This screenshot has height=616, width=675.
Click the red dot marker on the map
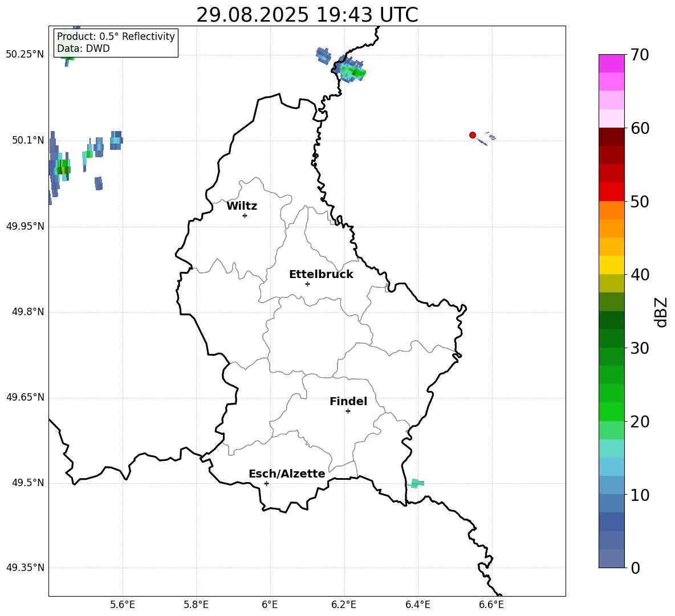473,135
